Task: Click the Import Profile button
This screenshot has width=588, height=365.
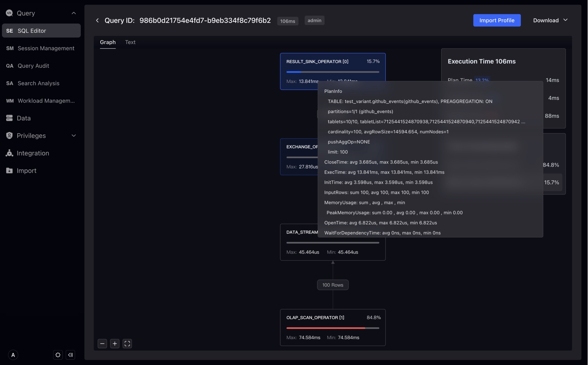Action: tap(497, 21)
